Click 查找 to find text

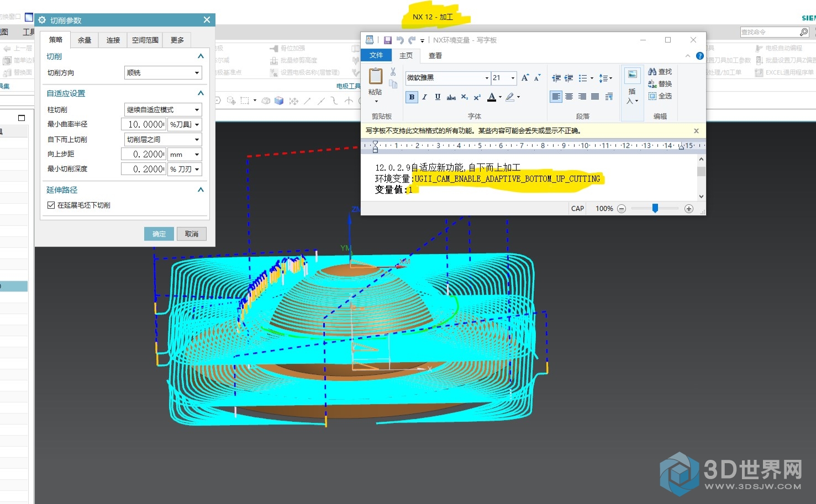(x=660, y=72)
